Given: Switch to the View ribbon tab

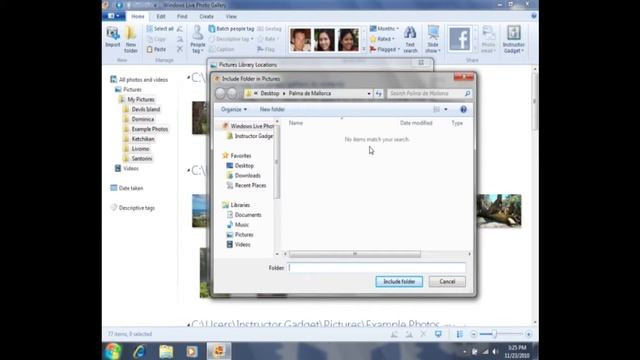Looking at the screenshot, I should tap(231, 16).
